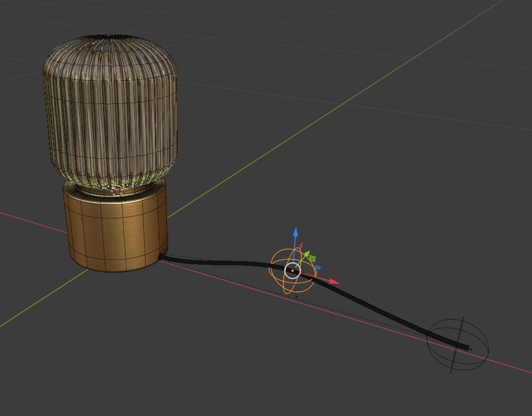This screenshot has width=532, height=416.
Task: Click the green Y-axis gizmo arrow
Action: pyautogui.click(x=306, y=254)
